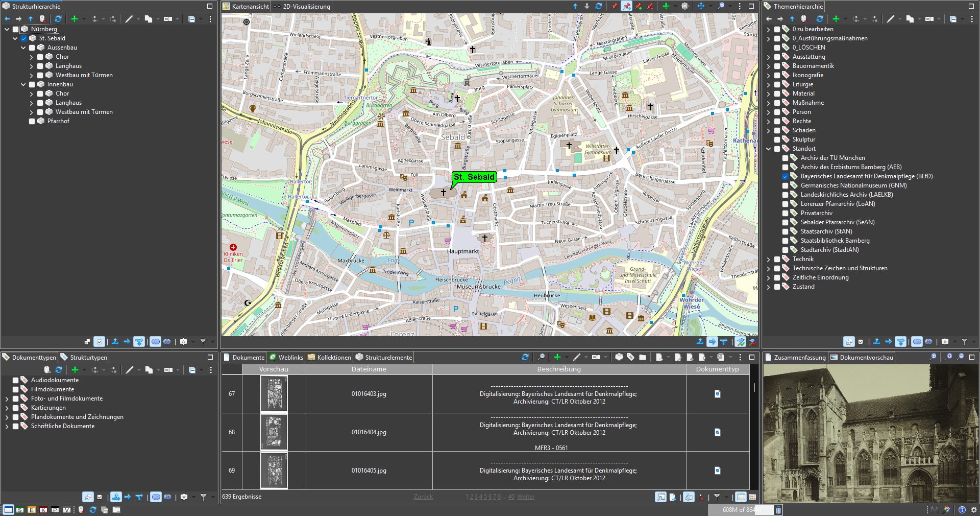Run garbage collector trash icon in status bar
980x516 pixels.
(x=778, y=510)
